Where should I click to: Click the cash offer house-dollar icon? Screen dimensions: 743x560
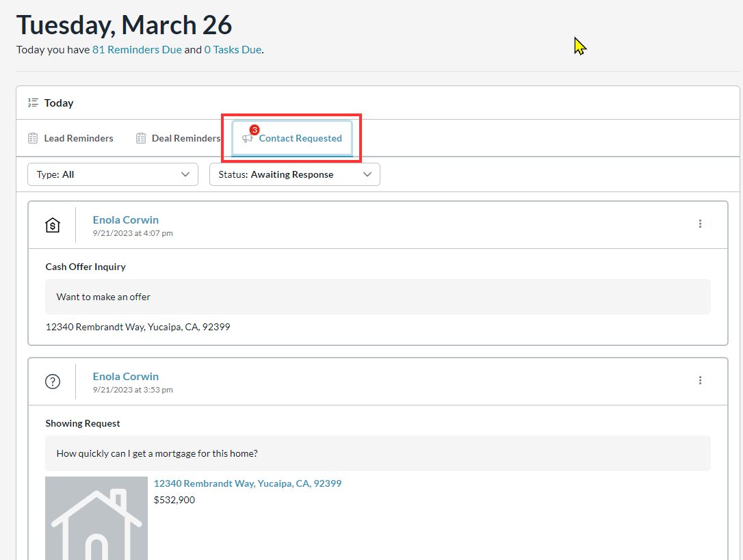pyautogui.click(x=53, y=225)
